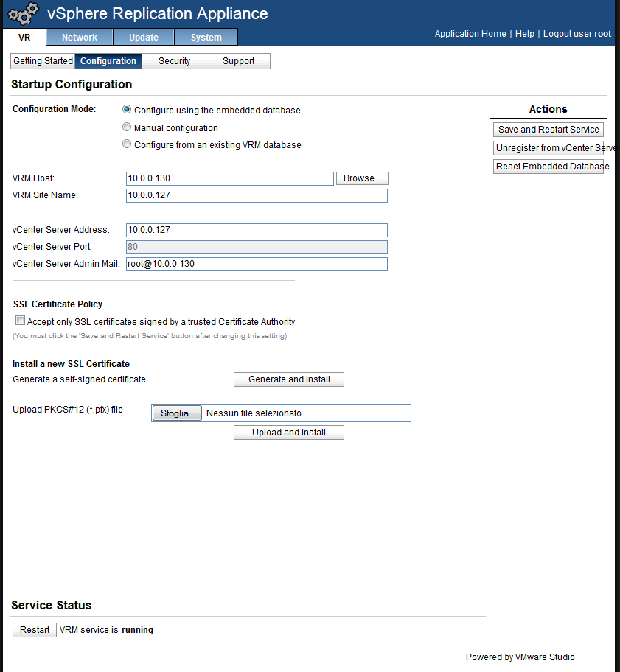Enable accepting only trusted CA SSL certificates
Screen dimensions: 620x672
[19, 321]
